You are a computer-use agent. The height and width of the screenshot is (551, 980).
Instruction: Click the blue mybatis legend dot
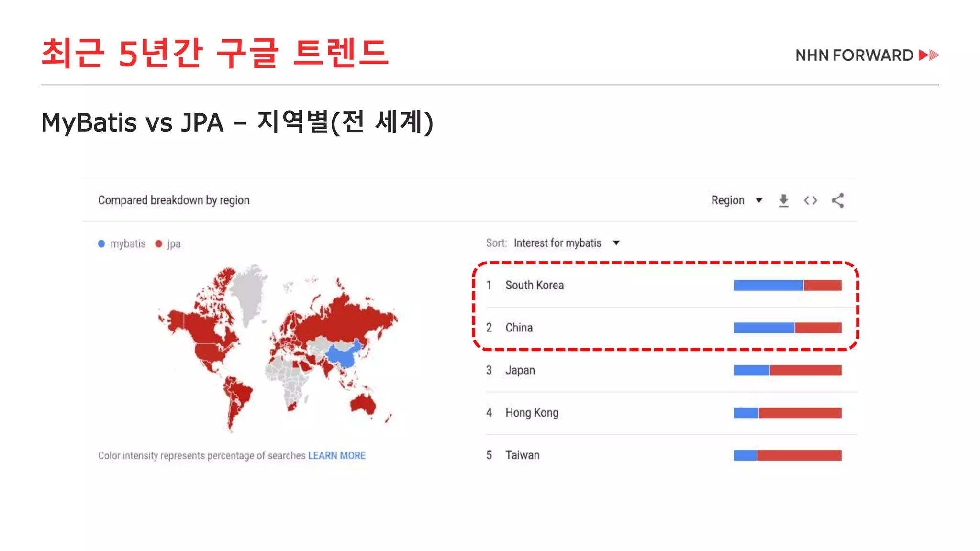101,244
